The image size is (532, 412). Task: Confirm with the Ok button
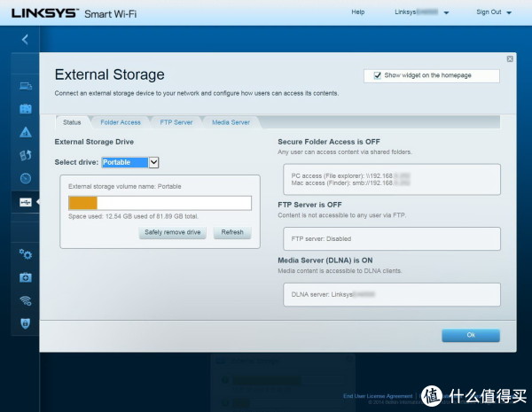pos(471,335)
